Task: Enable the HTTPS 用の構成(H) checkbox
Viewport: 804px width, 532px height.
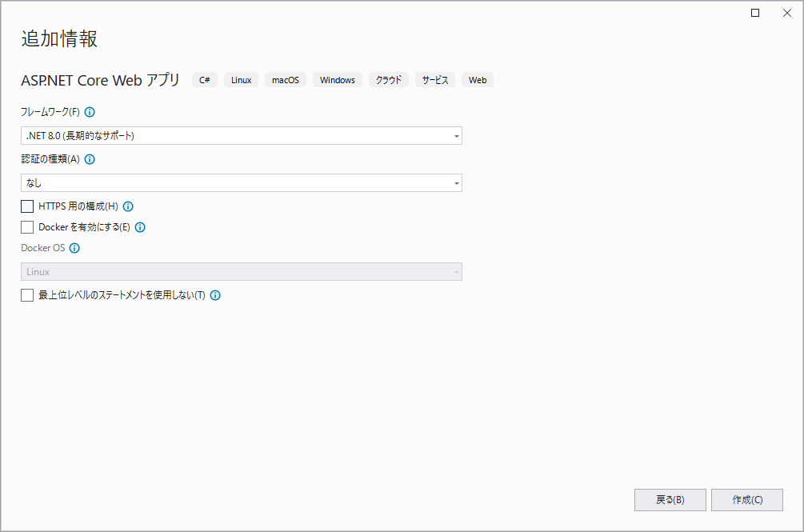Action: [x=27, y=206]
